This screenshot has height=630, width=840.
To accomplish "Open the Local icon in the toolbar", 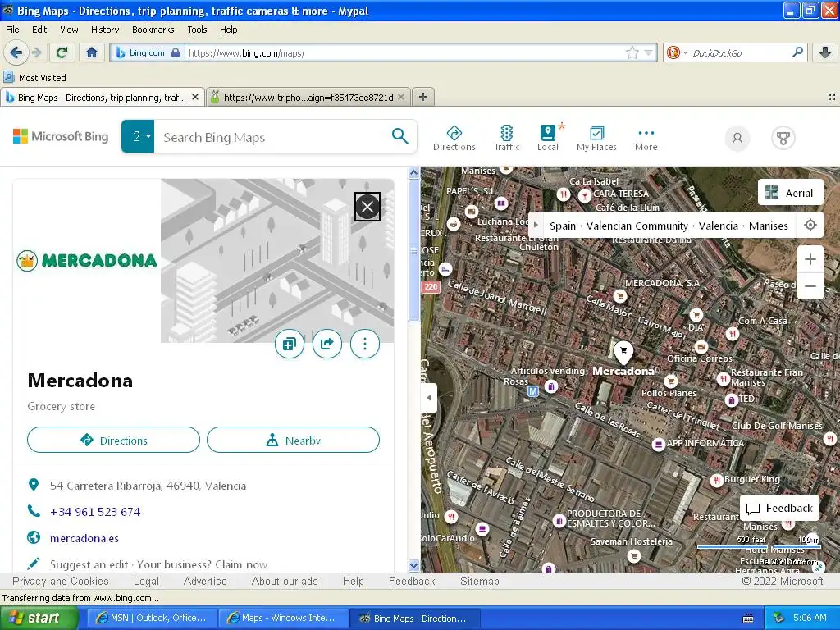I will coord(547,138).
